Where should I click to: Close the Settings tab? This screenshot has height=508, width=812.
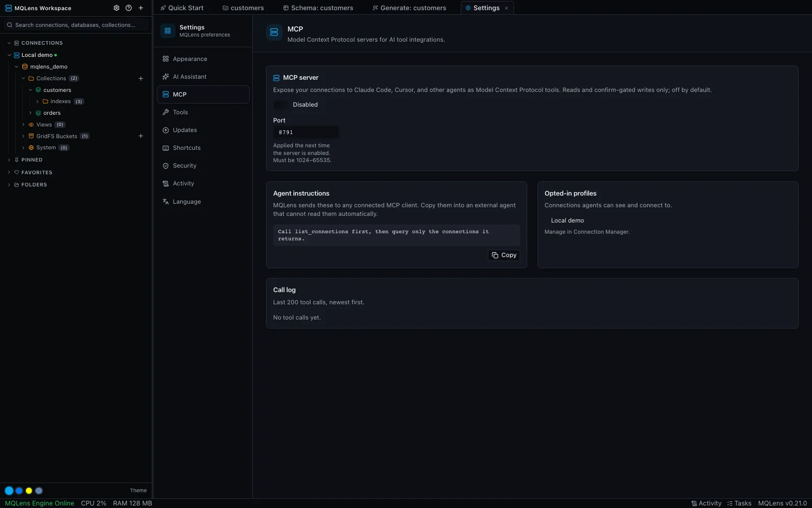click(506, 8)
